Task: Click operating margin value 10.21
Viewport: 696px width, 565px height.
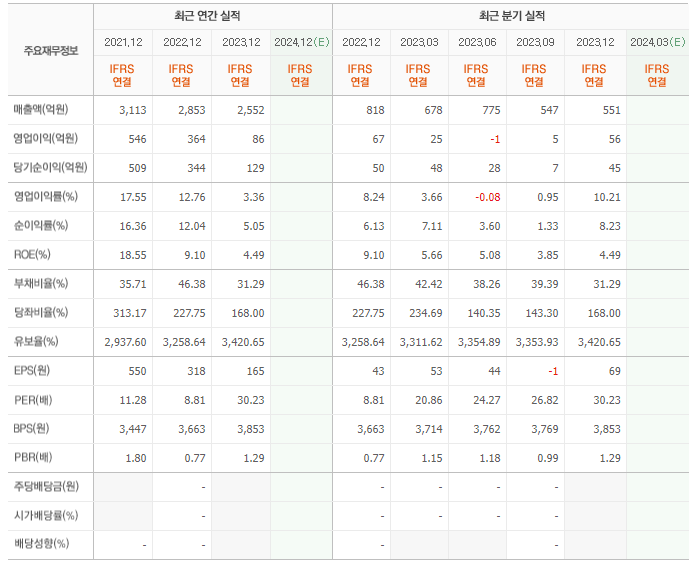Action: pyautogui.click(x=607, y=197)
